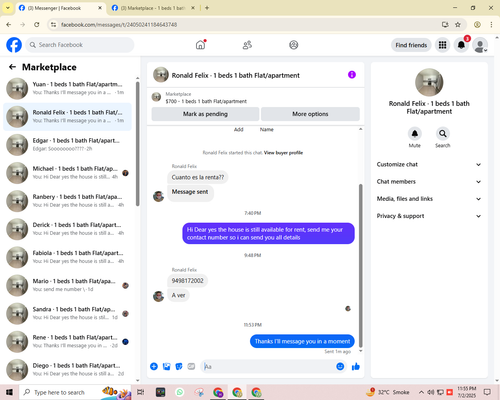500x400 pixels.
Task: Expand Chat members section
Action: click(429, 182)
